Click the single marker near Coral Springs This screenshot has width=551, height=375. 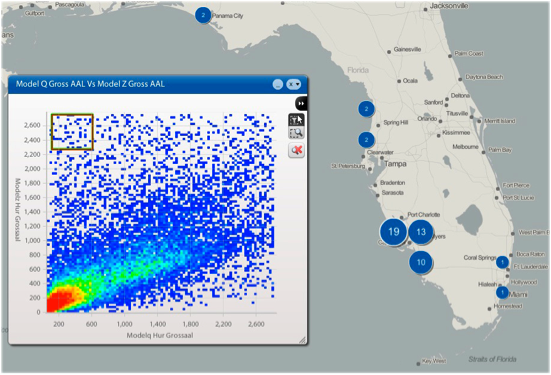503,262
